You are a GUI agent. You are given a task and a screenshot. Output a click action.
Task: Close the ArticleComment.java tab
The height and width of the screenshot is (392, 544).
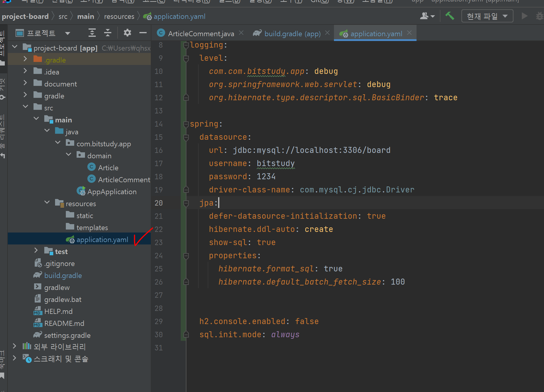[241, 33]
